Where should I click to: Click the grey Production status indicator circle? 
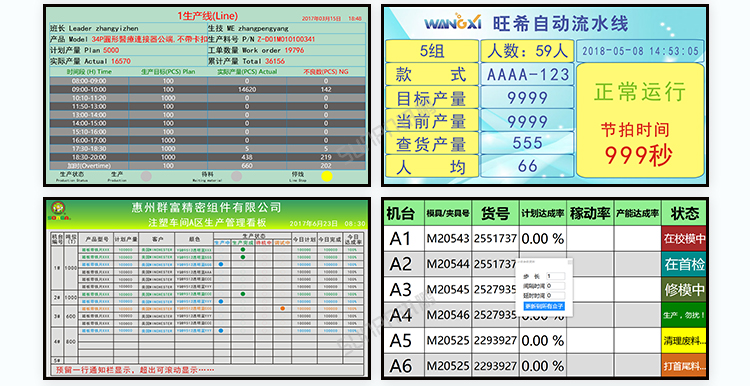[x=146, y=176]
